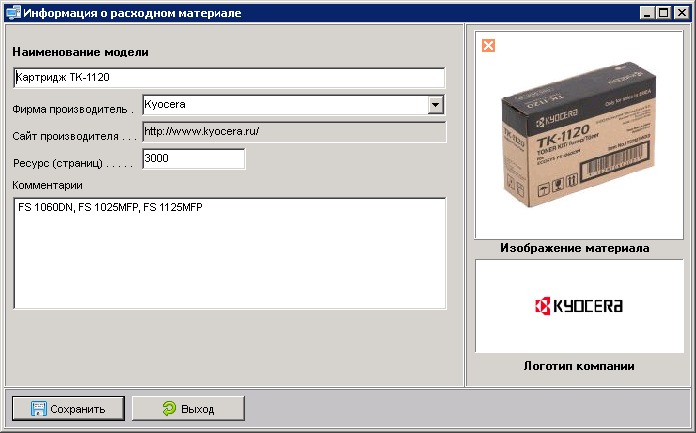The image size is (696, 433).
Task: Click the Наименование модели label
Action: coord(80,52)
